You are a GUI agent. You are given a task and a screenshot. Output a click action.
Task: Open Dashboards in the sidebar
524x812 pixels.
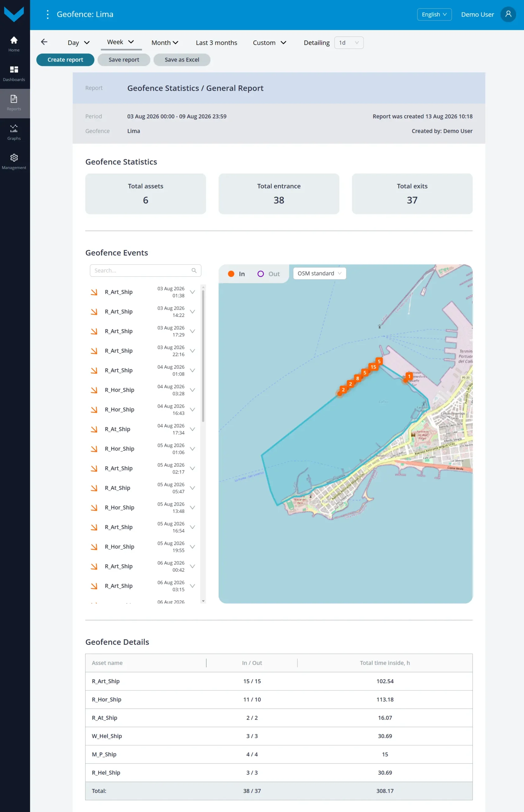[x=14, y=74]
